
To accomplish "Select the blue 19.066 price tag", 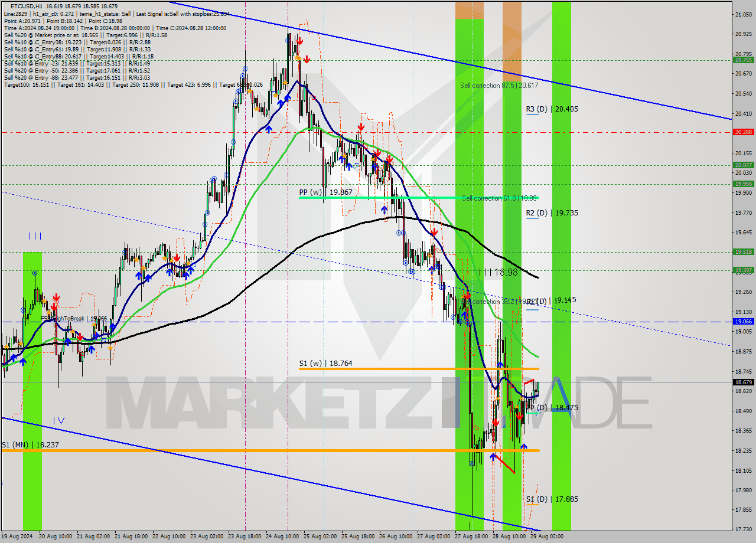I will tap(743, 322).
